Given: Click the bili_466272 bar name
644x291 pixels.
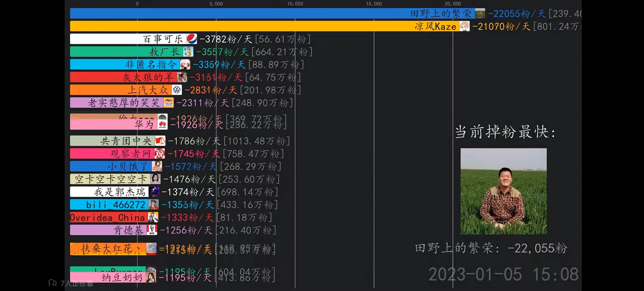Looking at the screenshot, I should [116, 205].
